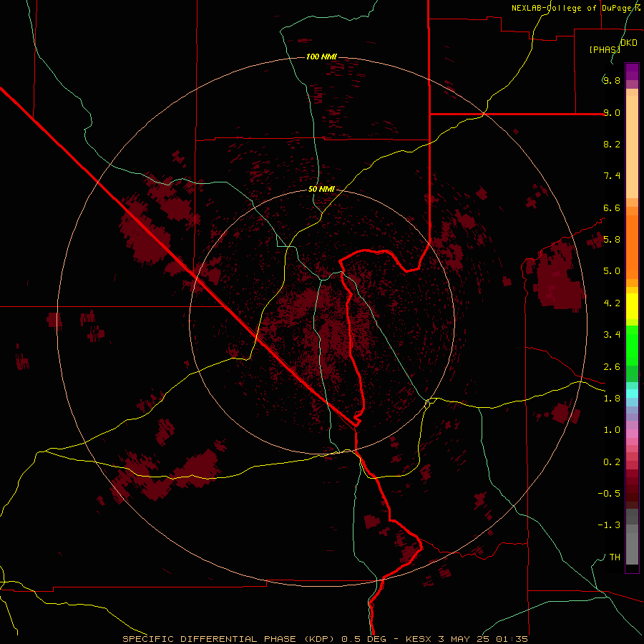Click the DKD label above the color bar

click(629, 43)
